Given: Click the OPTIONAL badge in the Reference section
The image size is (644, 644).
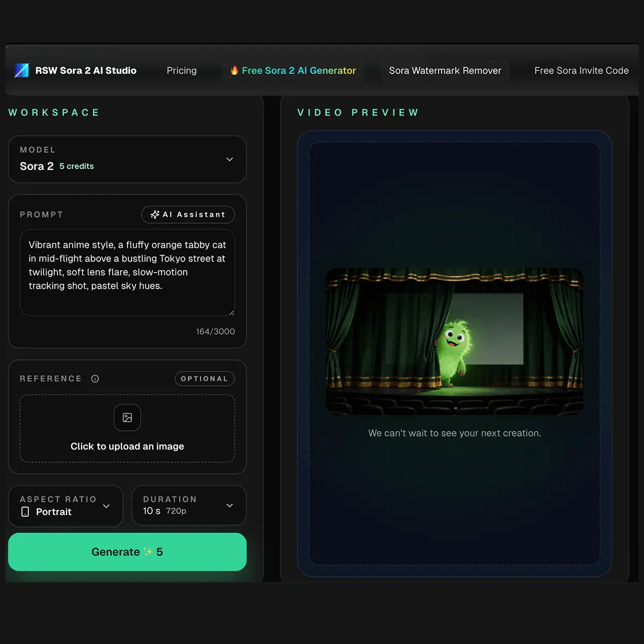Looking at the screenshot, I should [204, 378].
